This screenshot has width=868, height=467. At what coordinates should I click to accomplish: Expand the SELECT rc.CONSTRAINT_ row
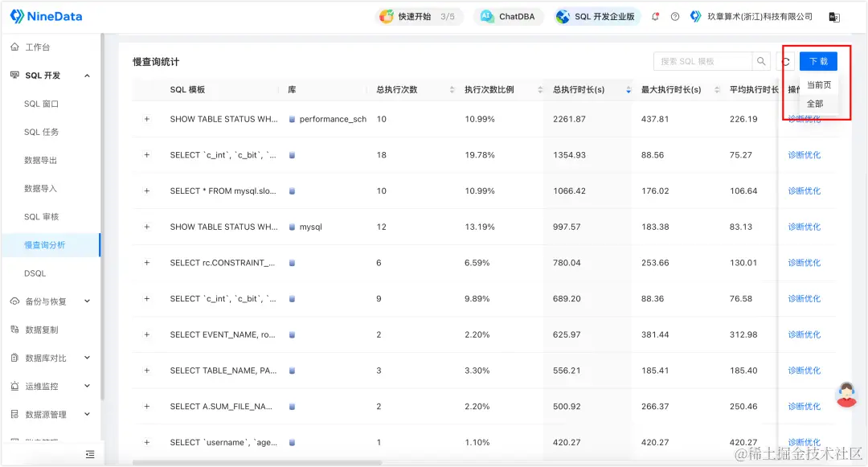point(147,263)
